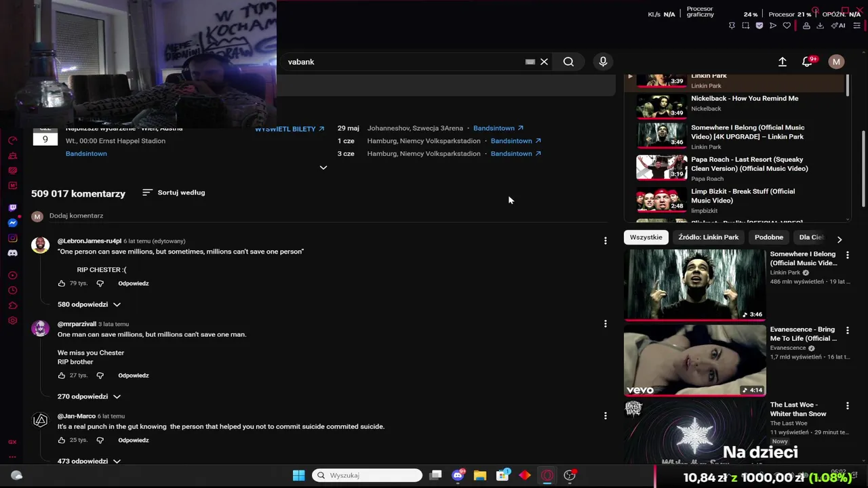Click the Opera shield ad-blocker icon
This screenshot has width=868, height=488.
[x=759, y=26]
